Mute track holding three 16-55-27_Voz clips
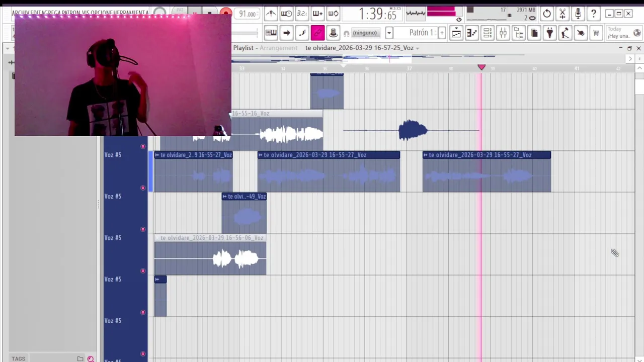 143,188
